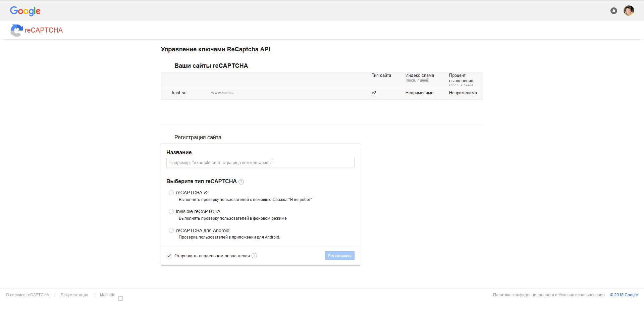644x309 pixels.
Task: Click the Регистрация сайта heading
Action: 198,138
